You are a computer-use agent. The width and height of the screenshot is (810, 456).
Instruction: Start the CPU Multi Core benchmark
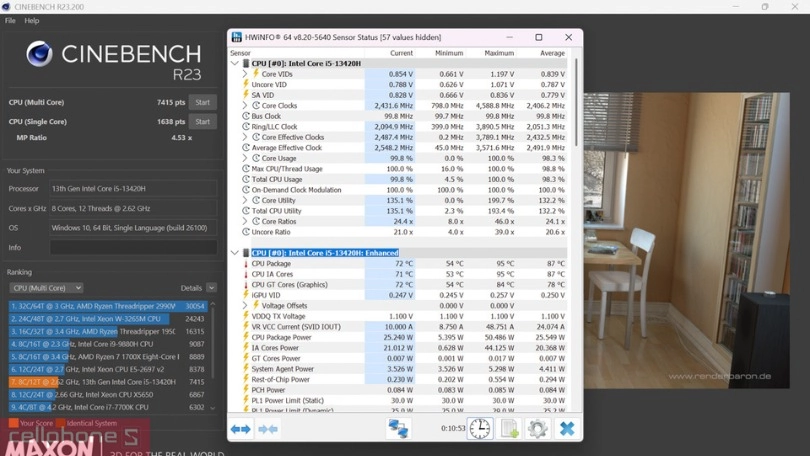point(203,102)
